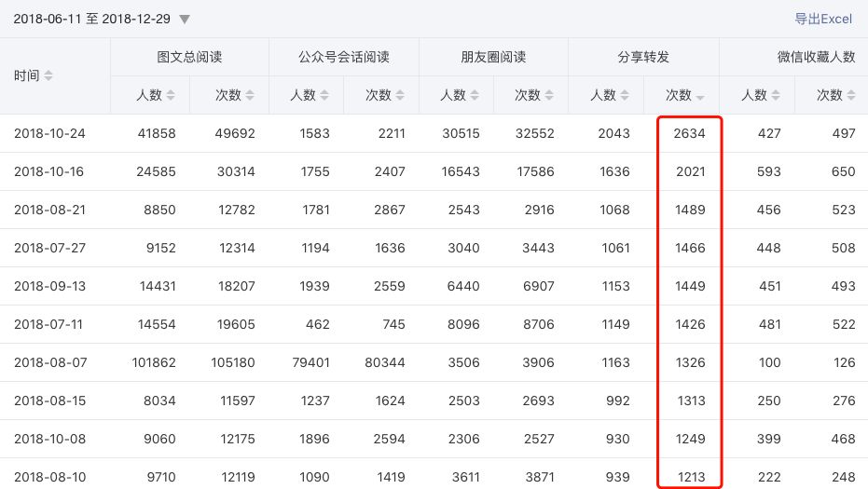Sort 微信收藏人数 人数 column

pos(776,95)
